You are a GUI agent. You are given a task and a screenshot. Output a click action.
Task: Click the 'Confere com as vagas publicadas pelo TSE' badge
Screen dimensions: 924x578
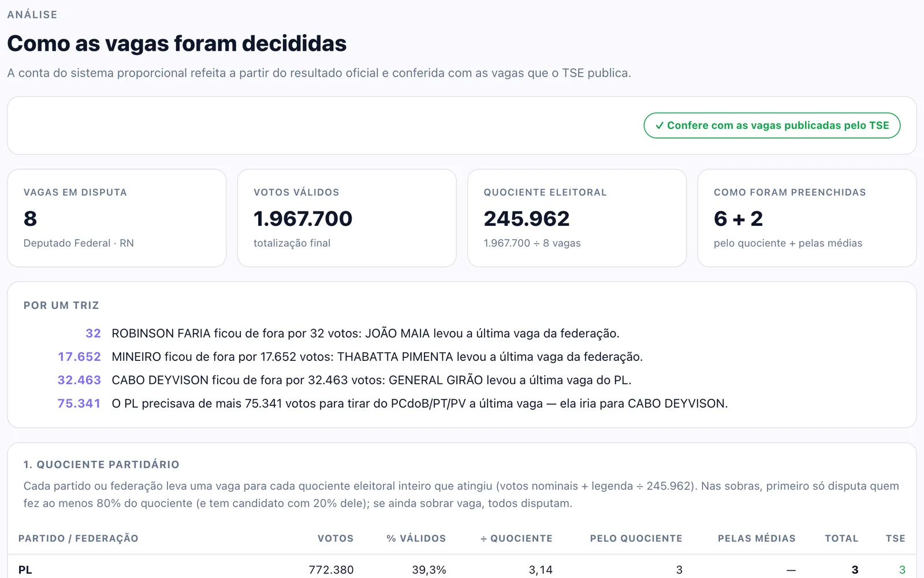point(772,125)
